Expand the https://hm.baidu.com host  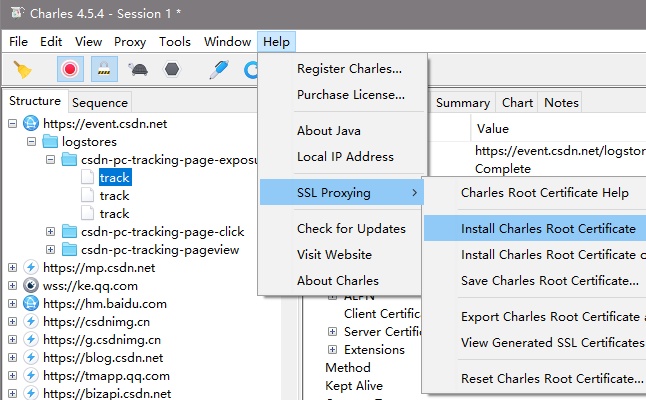[x=12, y=304]
